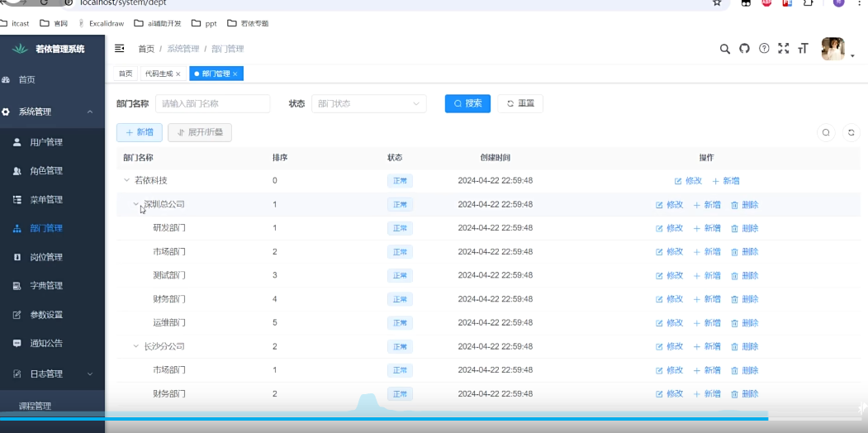Viewport: 868px width, 433px height.
Task: Click 修改 for 测试部门
Action: pyautogui.click(x=669, y=276)
